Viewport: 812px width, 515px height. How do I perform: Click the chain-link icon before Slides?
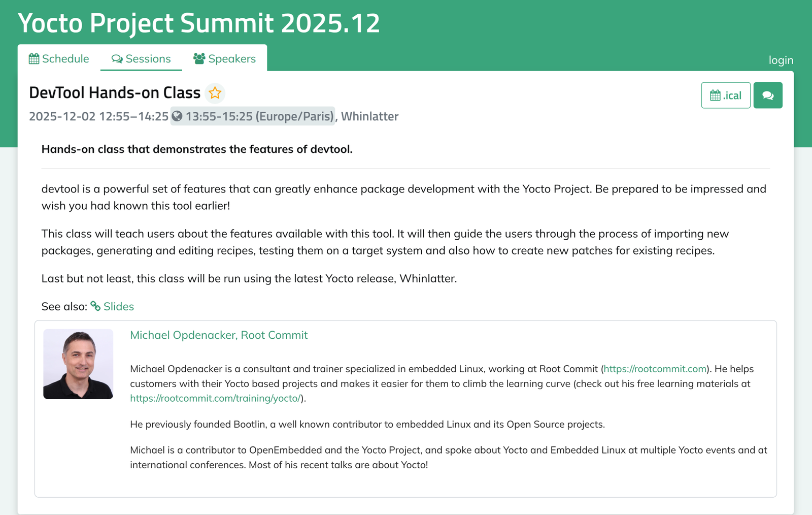[x=95, y=306]
